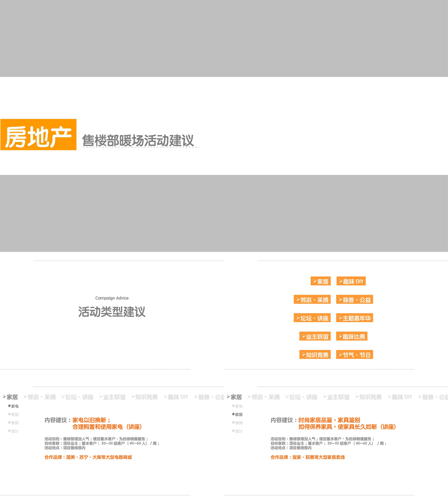Open 业主联谊 tab in the 家电以旧换新 slide
Screen dimensions: 448x504
(112, 397)
